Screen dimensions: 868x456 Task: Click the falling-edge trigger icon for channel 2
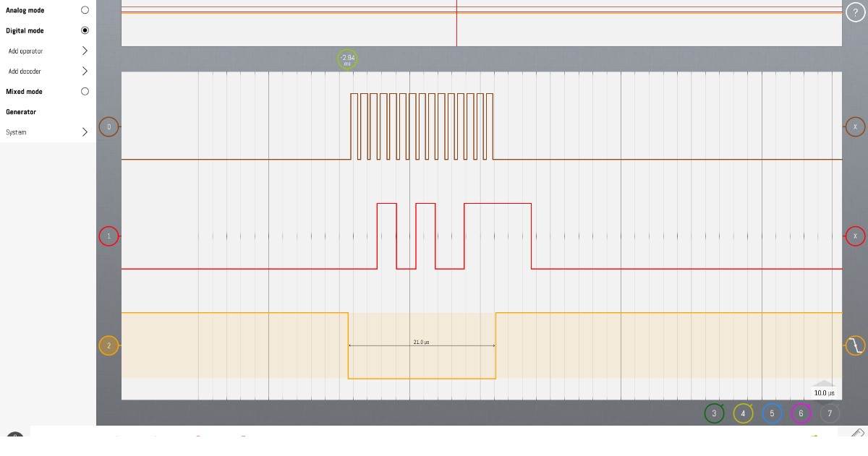tap(856, 345)
